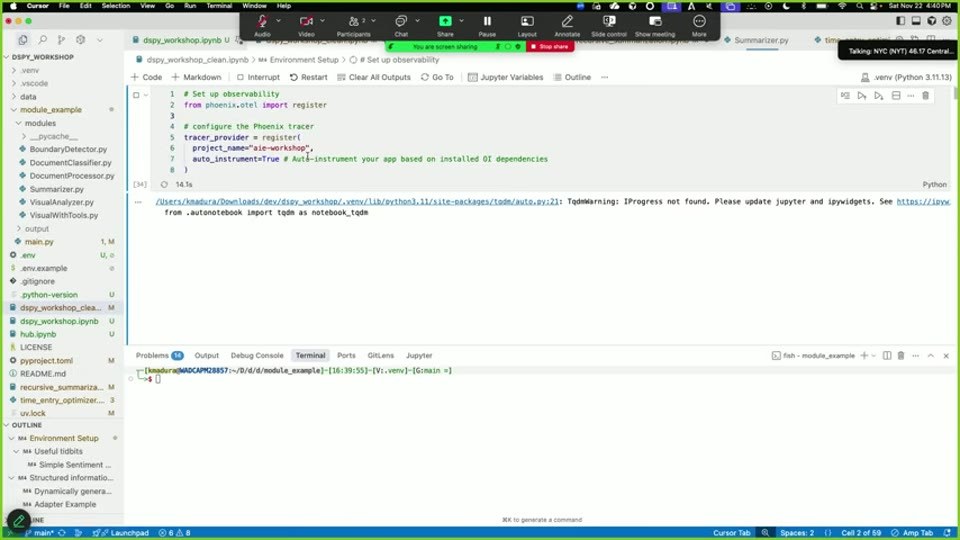Switch to the Debug Console tab
This screenshot has width=960, height=540.
(x=257, y=355)
